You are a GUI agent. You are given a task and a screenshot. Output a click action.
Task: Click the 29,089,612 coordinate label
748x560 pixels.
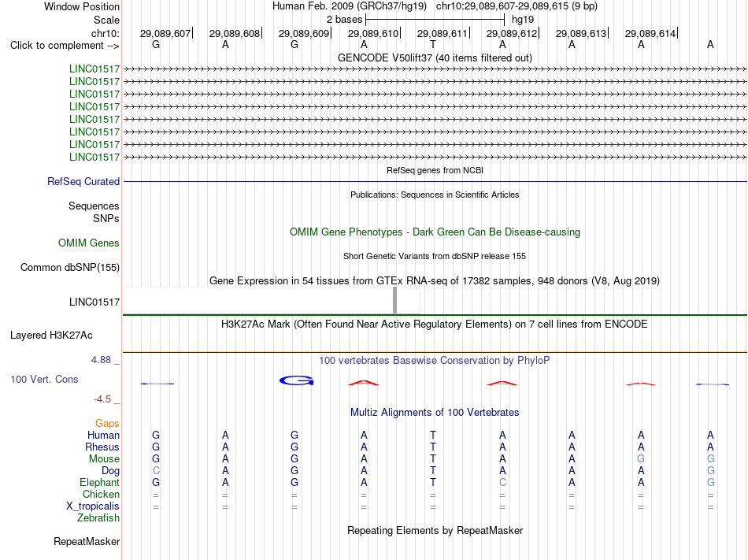click(512, 33)
